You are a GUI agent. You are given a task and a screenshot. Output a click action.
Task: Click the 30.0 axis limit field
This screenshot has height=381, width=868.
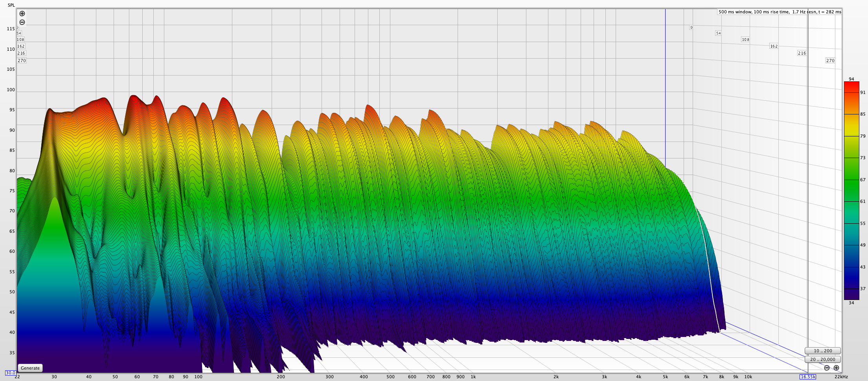click(10, 373)
